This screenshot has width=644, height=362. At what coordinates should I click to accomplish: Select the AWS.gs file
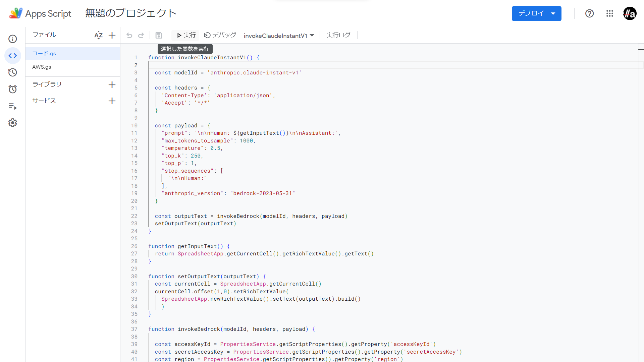(x=42, y=67)
